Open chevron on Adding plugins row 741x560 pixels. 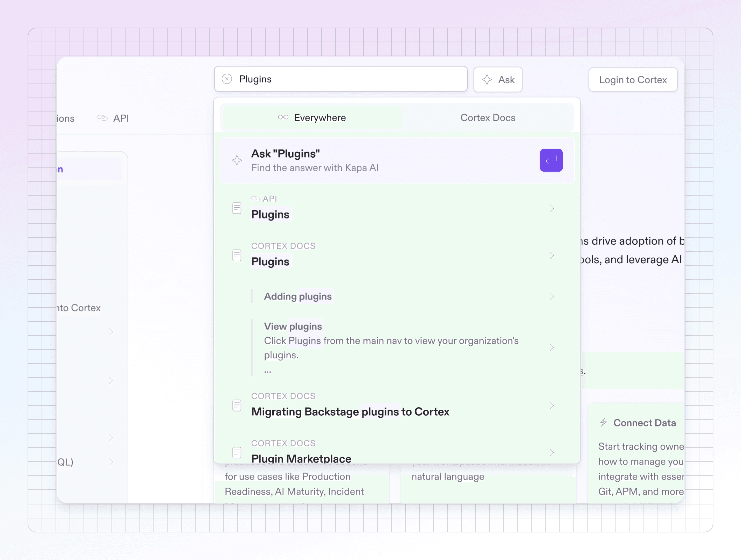coord(552,296)
